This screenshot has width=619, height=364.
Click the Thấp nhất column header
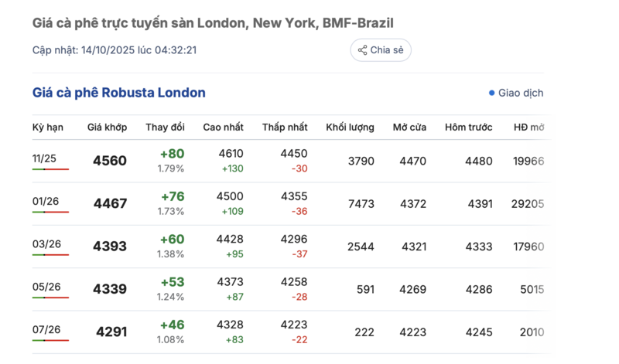tap(285, 127)
